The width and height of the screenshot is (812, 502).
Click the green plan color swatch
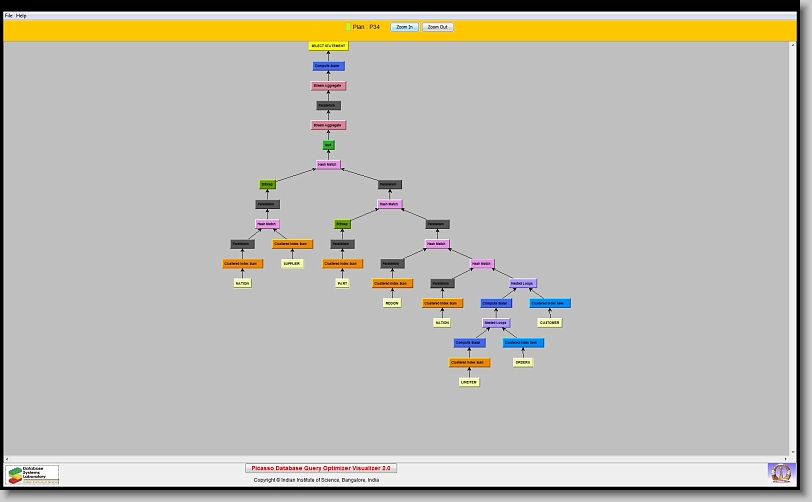click(348, 27)
